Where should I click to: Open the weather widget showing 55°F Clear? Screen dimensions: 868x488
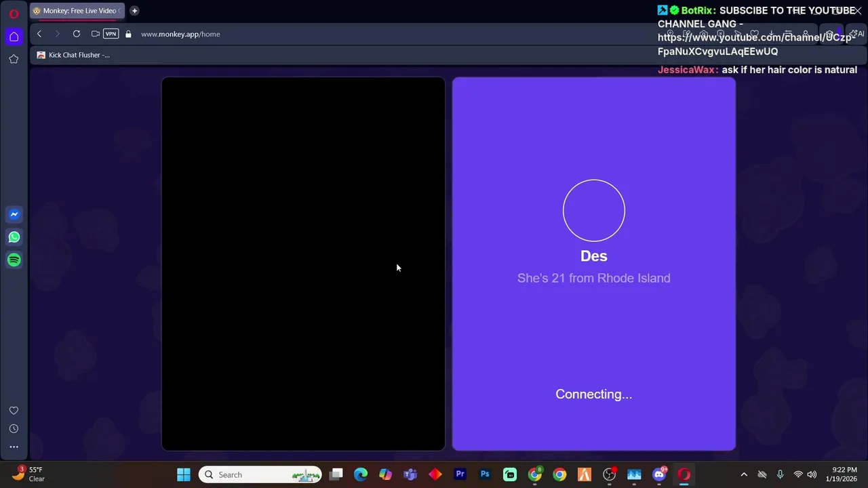point(28,474)
